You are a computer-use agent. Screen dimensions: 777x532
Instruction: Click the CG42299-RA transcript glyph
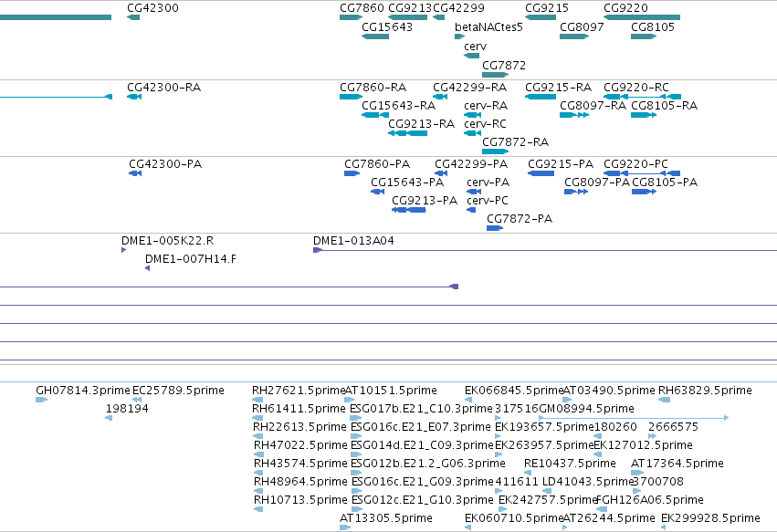pos(440,97)
